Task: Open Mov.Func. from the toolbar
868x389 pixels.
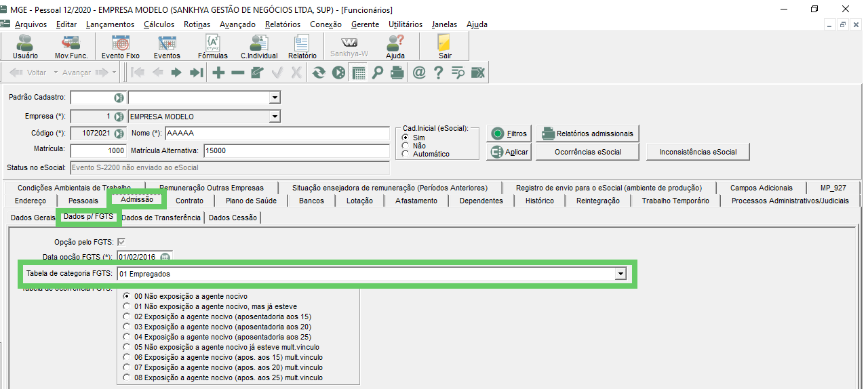Action: click(x=71, y=46)
